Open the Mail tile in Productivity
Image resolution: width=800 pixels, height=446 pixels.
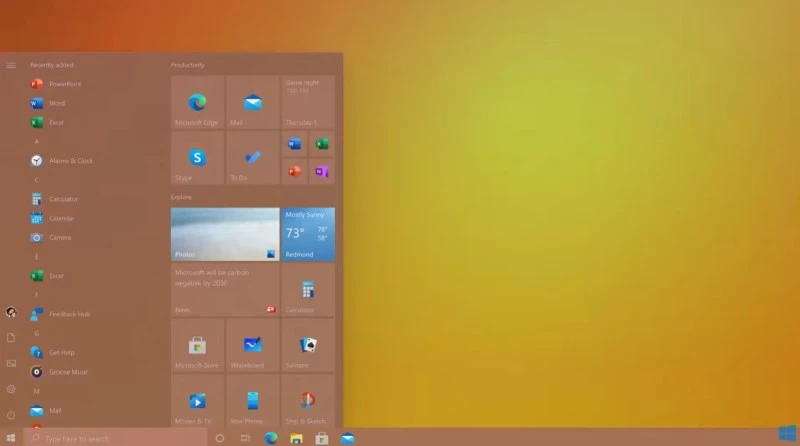click(253, 102)
